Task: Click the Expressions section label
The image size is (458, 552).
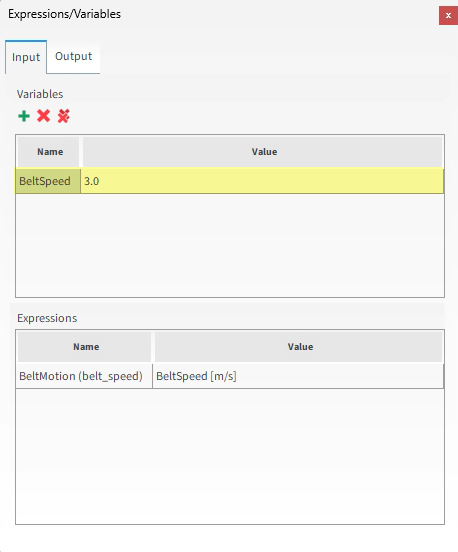Action: (47, 318)
